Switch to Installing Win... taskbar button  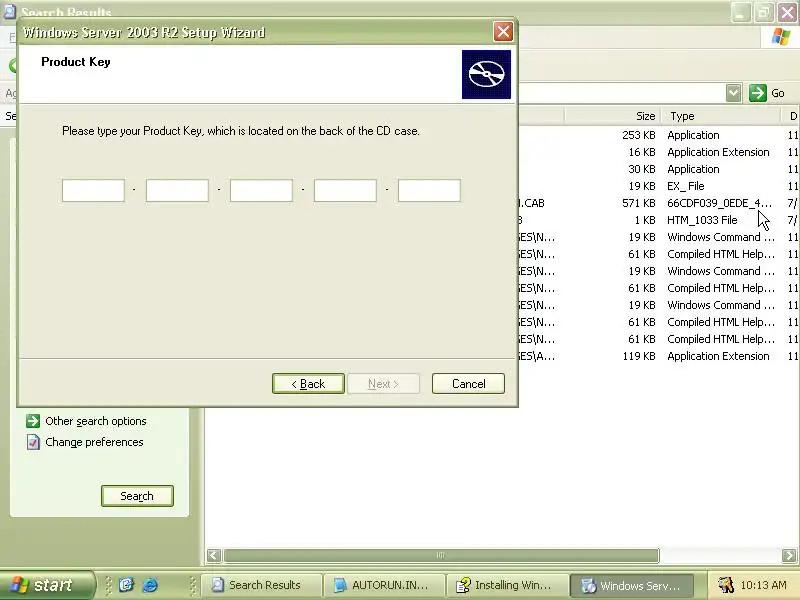pos(508,585)
